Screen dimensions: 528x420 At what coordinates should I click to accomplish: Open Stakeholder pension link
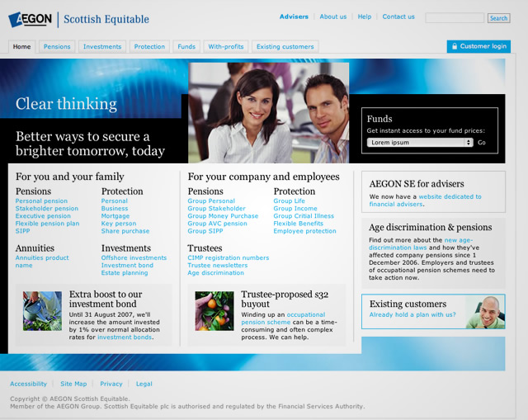[x=47, y=209]
